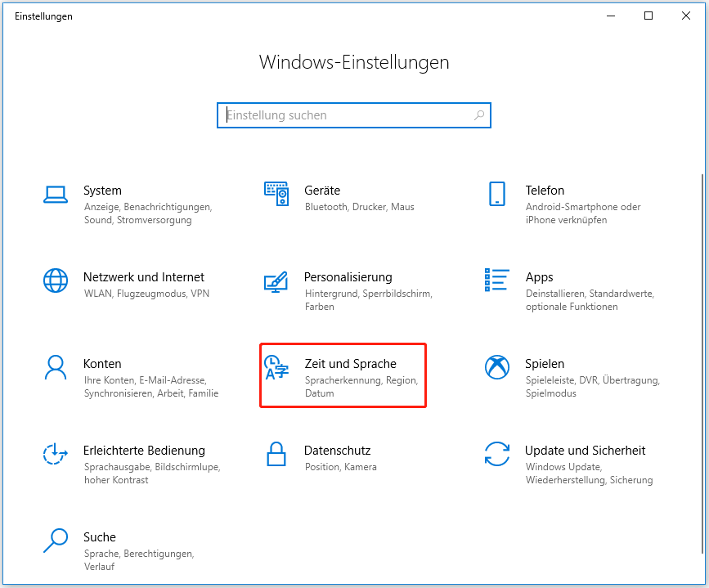Click the Konten person icon
The image size is (709, 588).
click(x=55, y=367)
